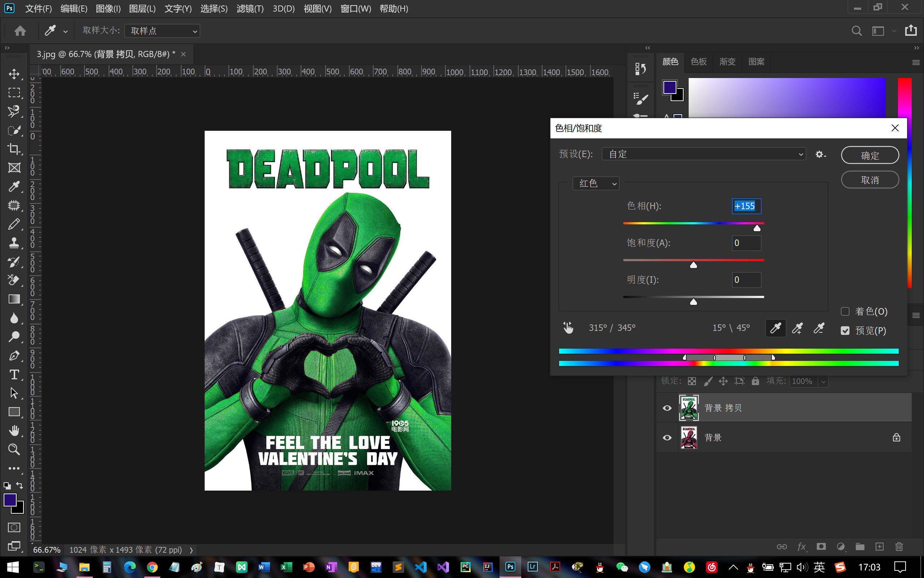This screenshot has height=578, width=924.
Task: Select the Horizontal Type tool
Action: click(x=14, y=374)
